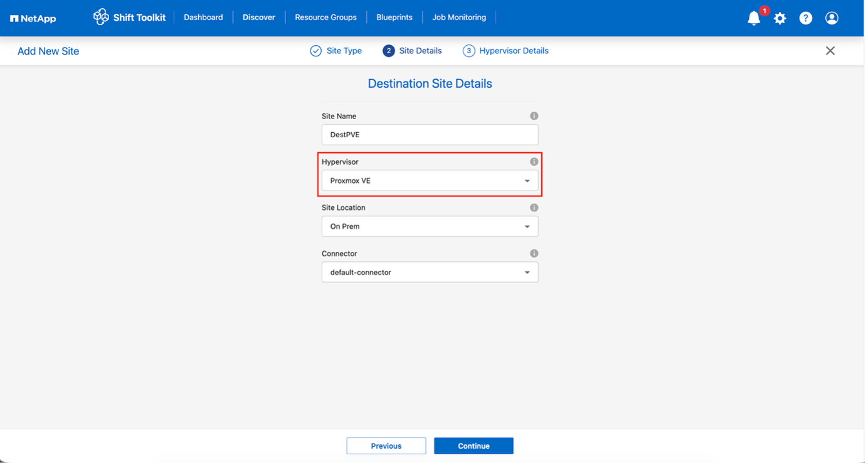Screen dimensions: 868x465
Task: View the Site Name info tooltip icon
Action: point(534,115)
